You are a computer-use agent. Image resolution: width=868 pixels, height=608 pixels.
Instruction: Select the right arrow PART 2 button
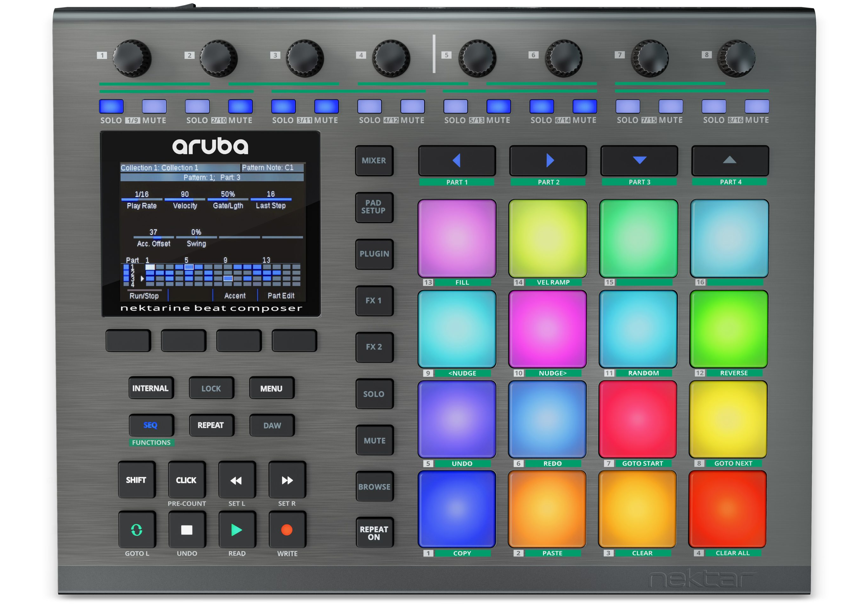(x=548, y=160)
